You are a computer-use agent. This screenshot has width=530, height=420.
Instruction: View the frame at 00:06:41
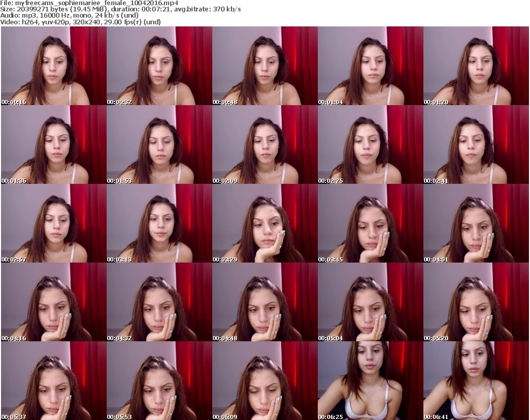476,381
